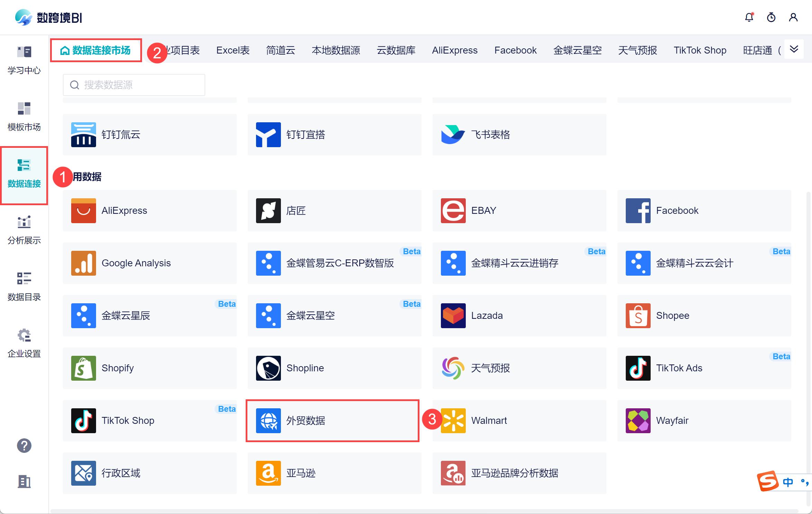Click the horizontal scrollbar at bottom
The width and height of the screenshot is (812, 514).
tap(424, 511)
